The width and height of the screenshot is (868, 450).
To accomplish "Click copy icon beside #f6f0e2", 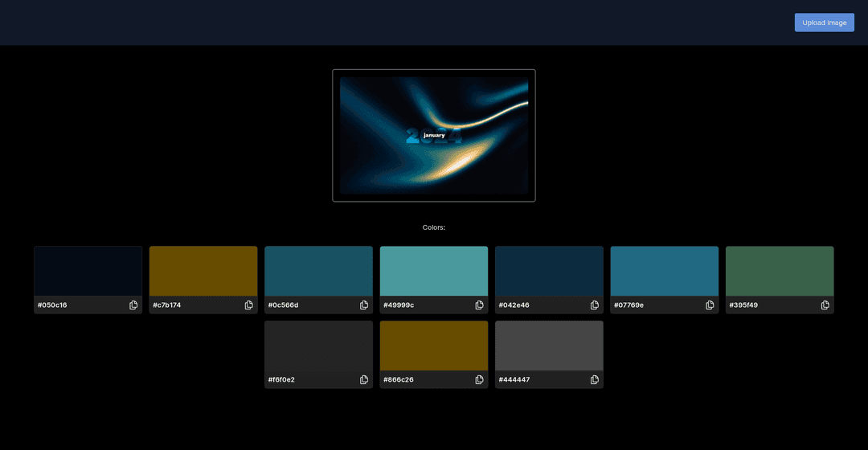I will pyautogui.click(x=364, y=379).
